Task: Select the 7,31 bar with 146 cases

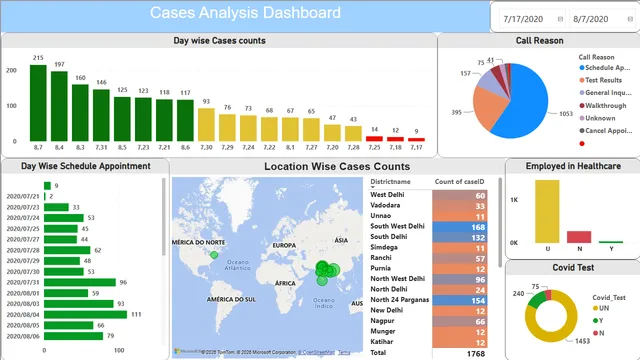Action: coord(101,115)
